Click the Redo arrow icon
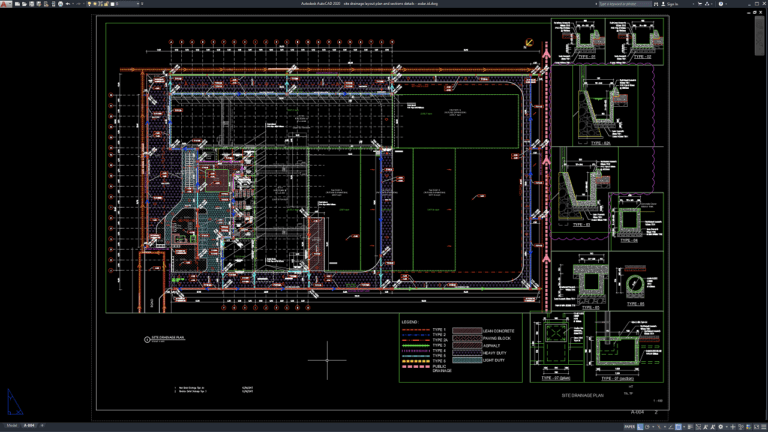The width and height of the screenshot is (768, 432). pyautogui.click(x=78, y=4)
